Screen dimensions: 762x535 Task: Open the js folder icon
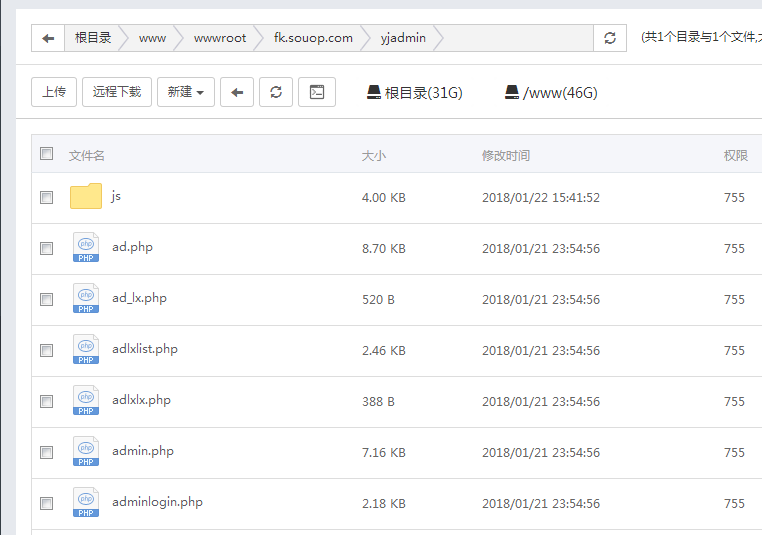point(86,197)
